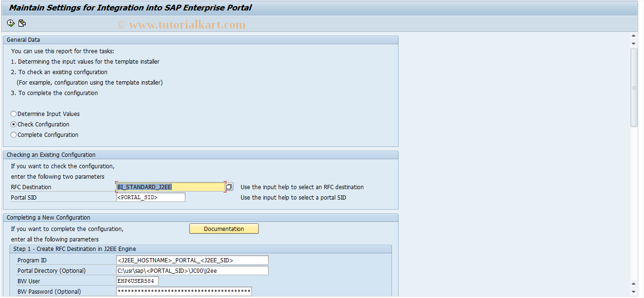Click the Portal SID label
644x298 pixels.
pos(24,198)
